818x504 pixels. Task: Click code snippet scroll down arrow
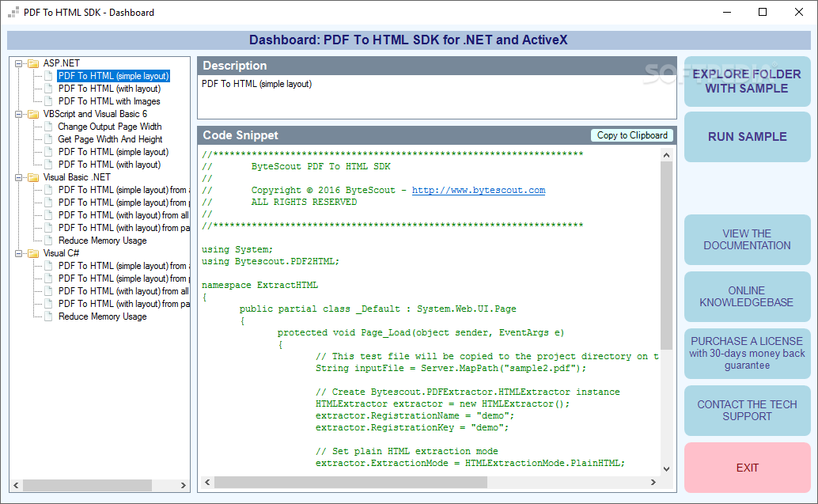666,469
